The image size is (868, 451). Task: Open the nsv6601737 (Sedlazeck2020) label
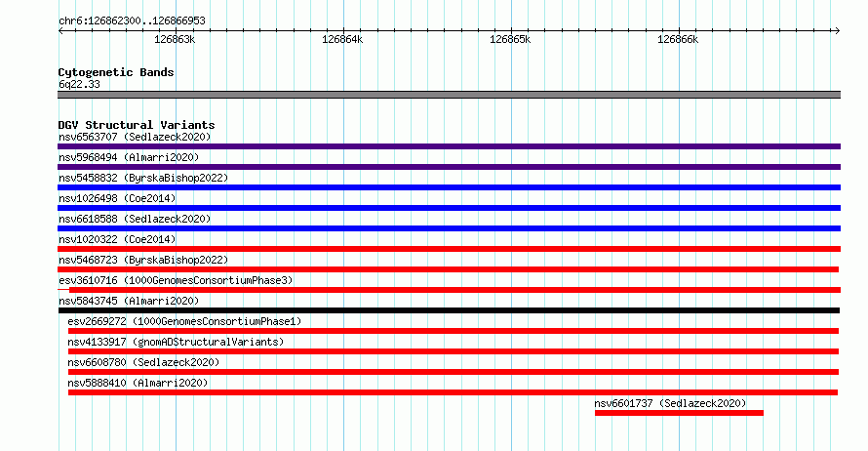[x=670, y=403]
